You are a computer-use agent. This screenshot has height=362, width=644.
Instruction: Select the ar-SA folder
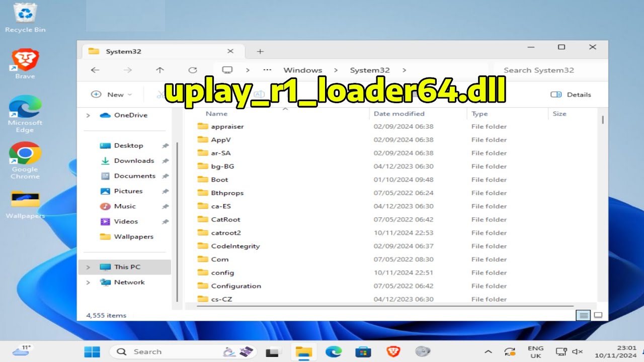pos(214,153)
